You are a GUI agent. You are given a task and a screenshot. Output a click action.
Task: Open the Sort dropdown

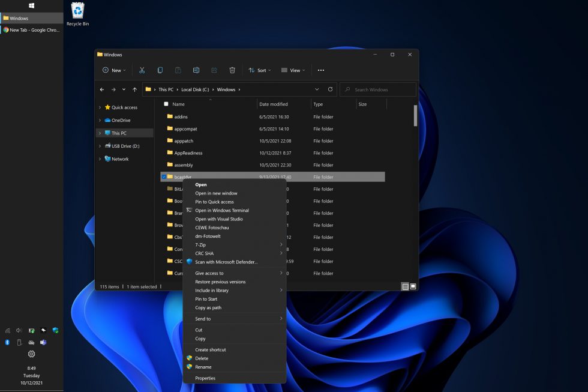259,70
